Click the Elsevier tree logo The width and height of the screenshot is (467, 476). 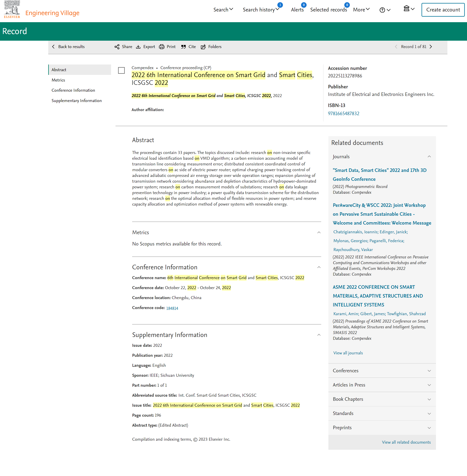click(12, 9)
